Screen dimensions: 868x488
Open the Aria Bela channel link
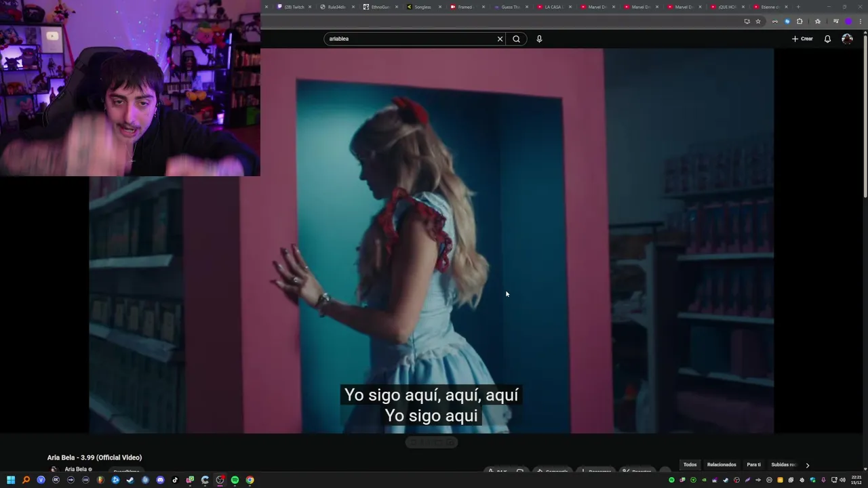[x=75, y=469]
